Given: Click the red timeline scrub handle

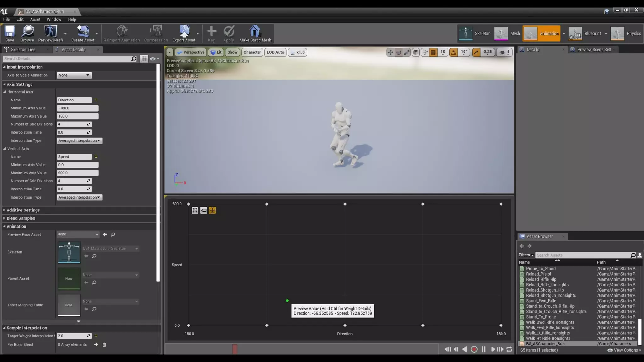Looking at the screenshot, I should [235, 349].
